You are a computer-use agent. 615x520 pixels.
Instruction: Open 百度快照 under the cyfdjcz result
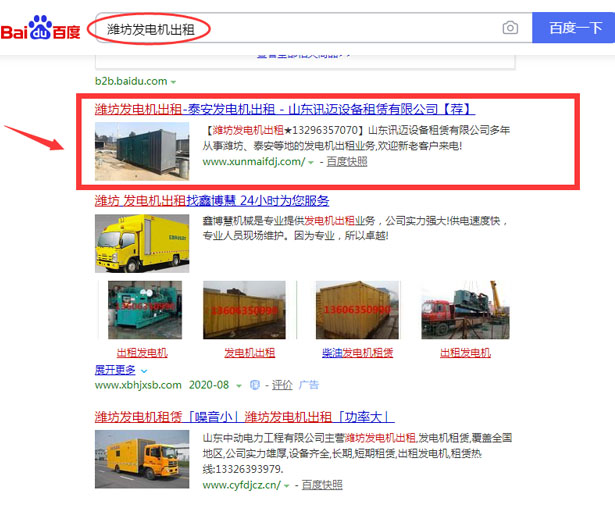pyautogui.click(x=322, y=485)
